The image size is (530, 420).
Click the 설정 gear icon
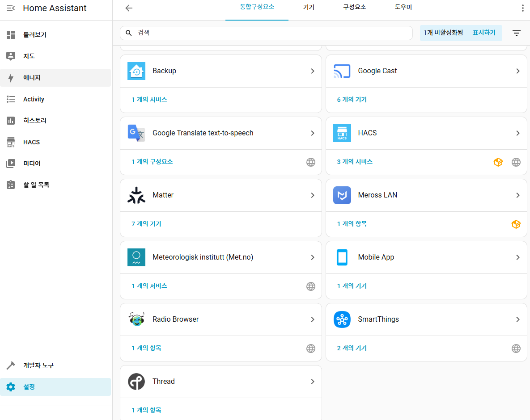11,387
